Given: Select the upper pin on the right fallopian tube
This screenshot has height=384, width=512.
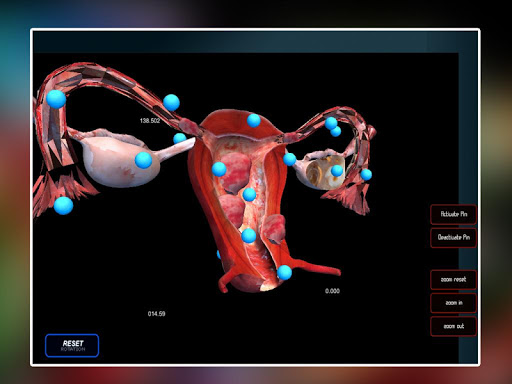Looking at the screenshot, I should (x=331, y=123).
